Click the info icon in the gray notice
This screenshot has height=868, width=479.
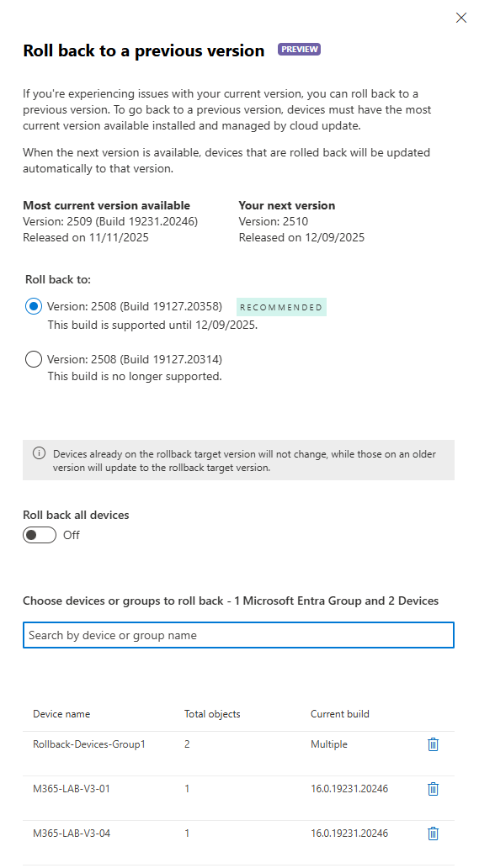point(39,453)
